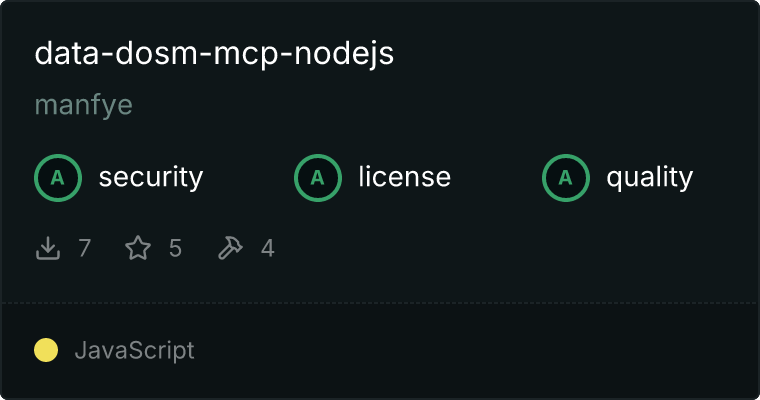Click the empty space right of manfye

pyautogui.click(x=436, y=105)
